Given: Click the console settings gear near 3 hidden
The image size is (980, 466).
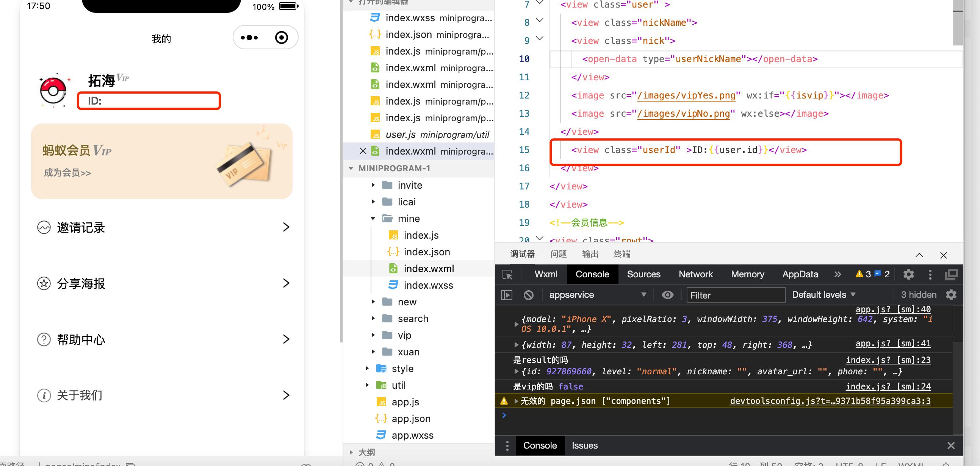Looking at the screenshot, I should click(x=951, y=295).
